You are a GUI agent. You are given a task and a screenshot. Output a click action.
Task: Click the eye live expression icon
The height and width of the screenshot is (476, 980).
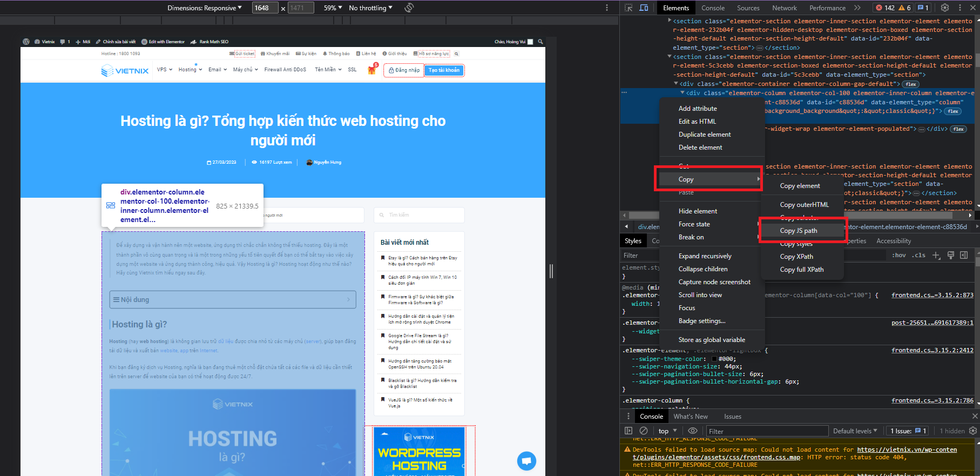pos(692,431)
